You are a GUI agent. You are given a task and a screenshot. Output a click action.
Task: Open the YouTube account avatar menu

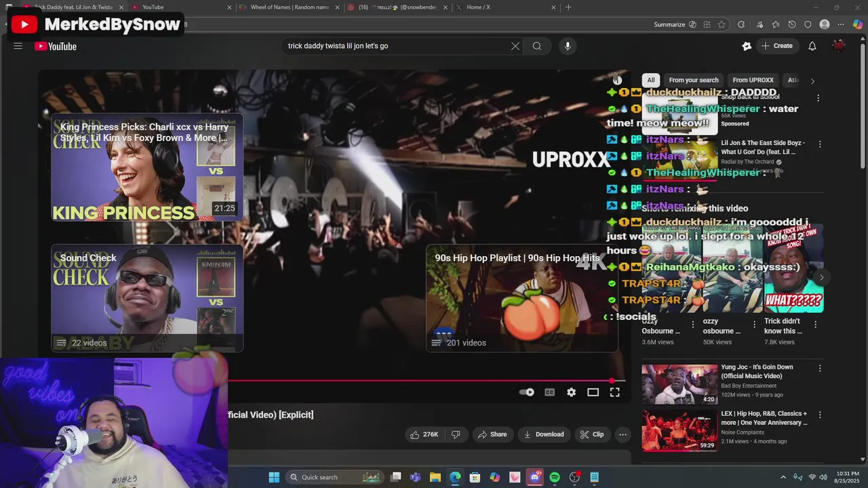coord(839,46)
